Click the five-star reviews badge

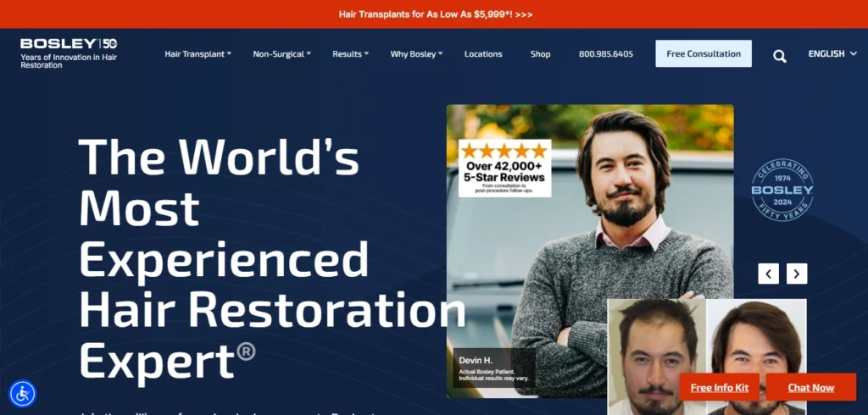pyautogui.click(x=504, y=168)
